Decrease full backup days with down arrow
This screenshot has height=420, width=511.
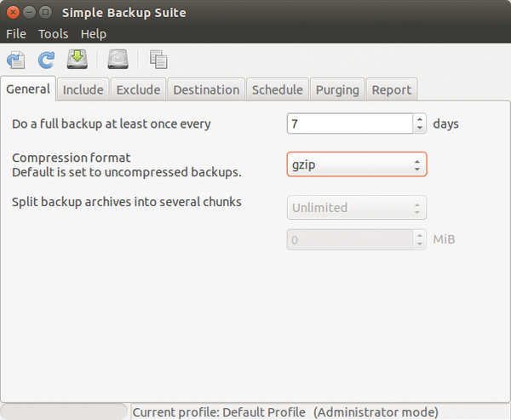pyautogui.click(x=420, y=128)
